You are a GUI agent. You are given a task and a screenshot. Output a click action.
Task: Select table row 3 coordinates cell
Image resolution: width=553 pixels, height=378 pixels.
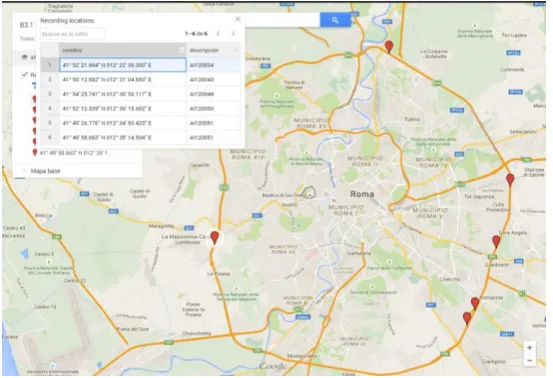click(123, 94)
